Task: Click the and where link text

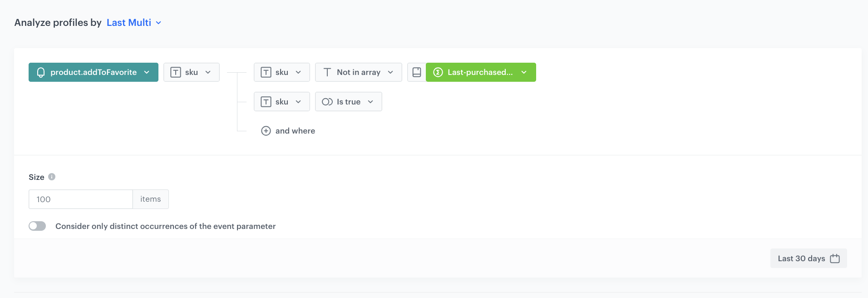Action: [x=295, y=131]
